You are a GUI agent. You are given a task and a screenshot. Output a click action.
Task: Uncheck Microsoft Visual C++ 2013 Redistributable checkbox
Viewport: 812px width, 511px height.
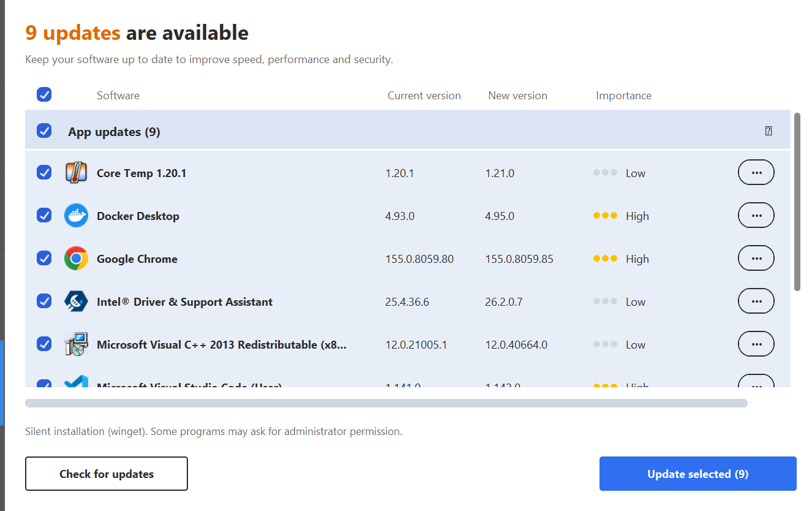click(x=44, y=344)
